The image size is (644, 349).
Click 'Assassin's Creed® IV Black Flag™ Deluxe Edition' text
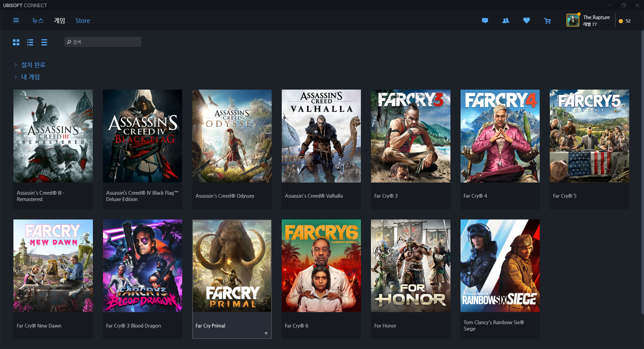[x=142, y=196]
